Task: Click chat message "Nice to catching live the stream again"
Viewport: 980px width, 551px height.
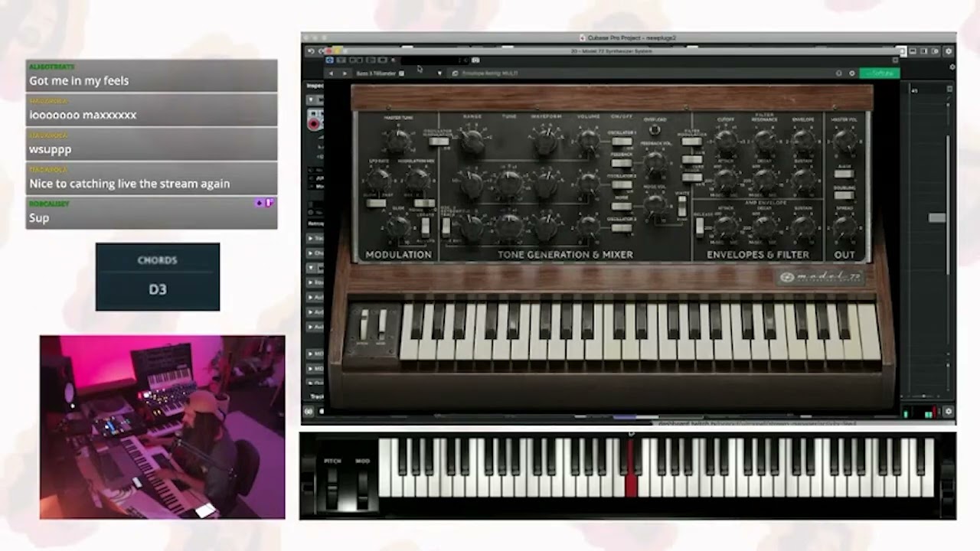Action: [x=129, y=184]
